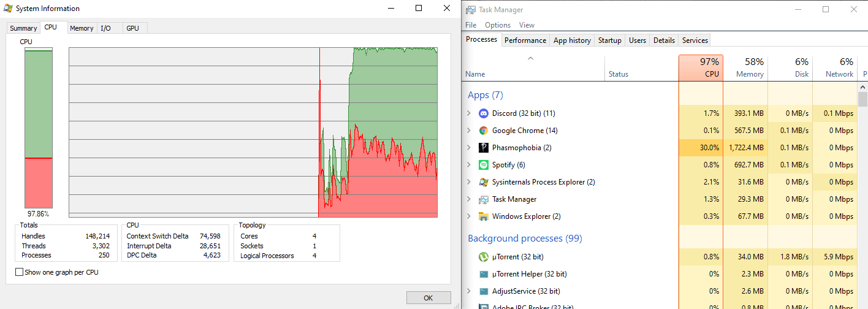The height and width of the screenshot is (309, 868).
Task: Switch to the Details tab
Action: (664, 40)
